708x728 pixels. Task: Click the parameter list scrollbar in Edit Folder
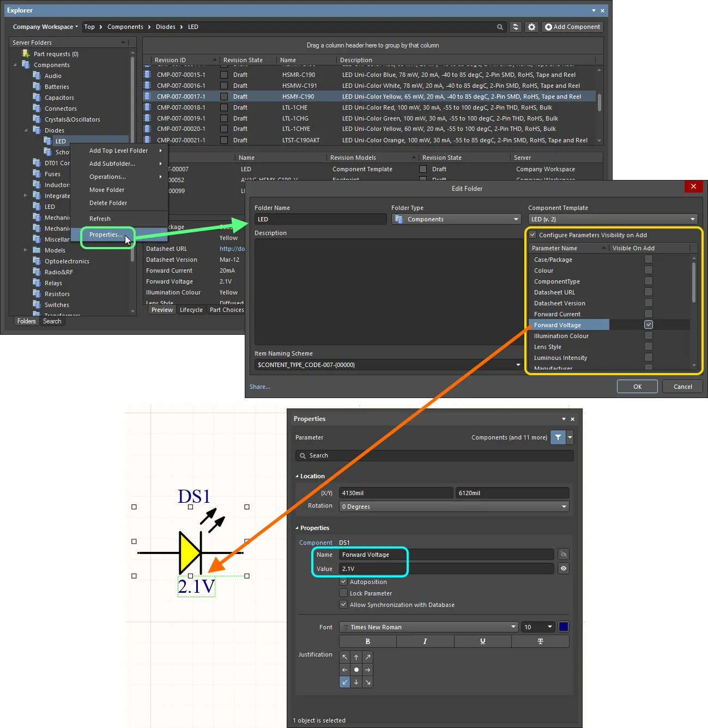694,282
